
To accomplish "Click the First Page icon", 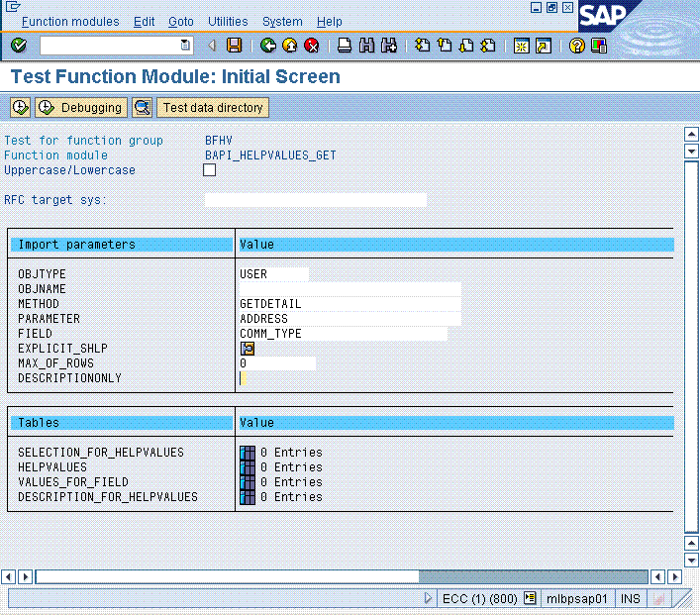I will coord(423,46).
